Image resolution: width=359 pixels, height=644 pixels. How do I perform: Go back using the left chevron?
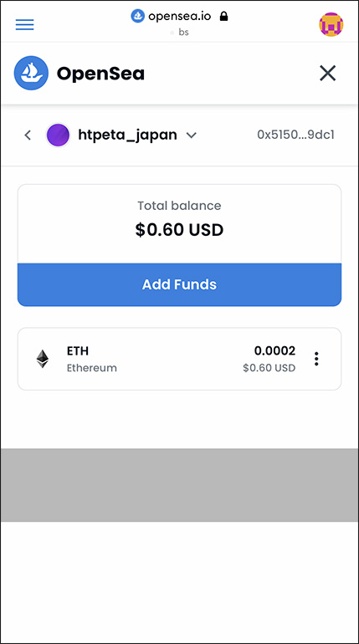(28, 135)
